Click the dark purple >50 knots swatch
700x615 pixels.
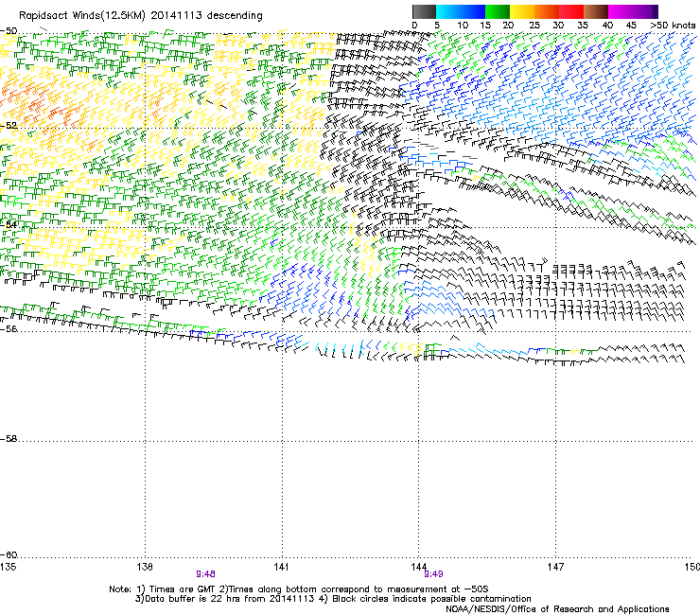tap(656, 11)
